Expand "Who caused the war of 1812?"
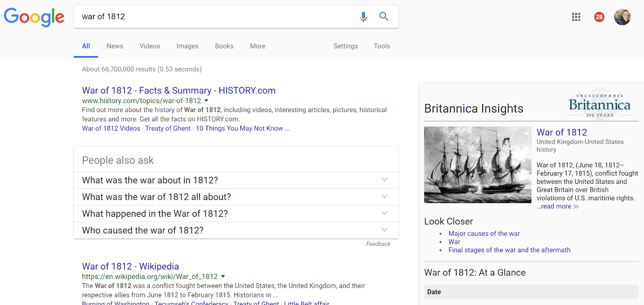Screen dimensions: 644x305 point(236,230)
